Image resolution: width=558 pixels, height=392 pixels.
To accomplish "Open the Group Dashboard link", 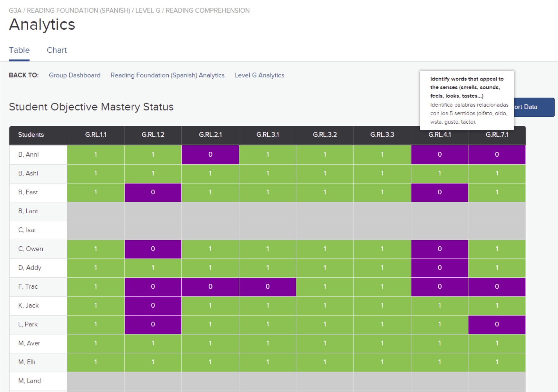I will (74, 75).
